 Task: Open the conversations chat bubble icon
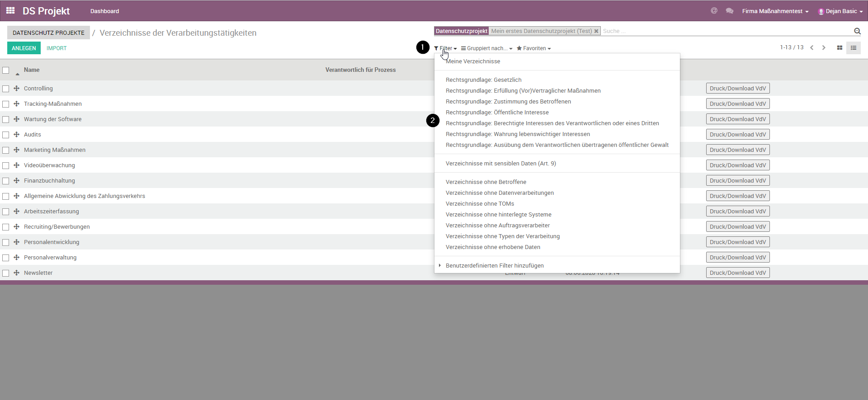click(729, 11)
